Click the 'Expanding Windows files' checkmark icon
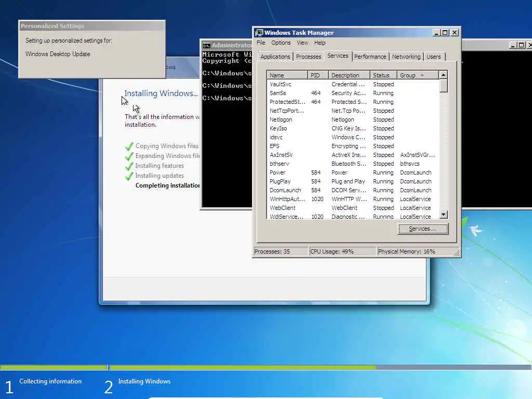This screenshot has width=532, height=399. click(x=129, y=156)
